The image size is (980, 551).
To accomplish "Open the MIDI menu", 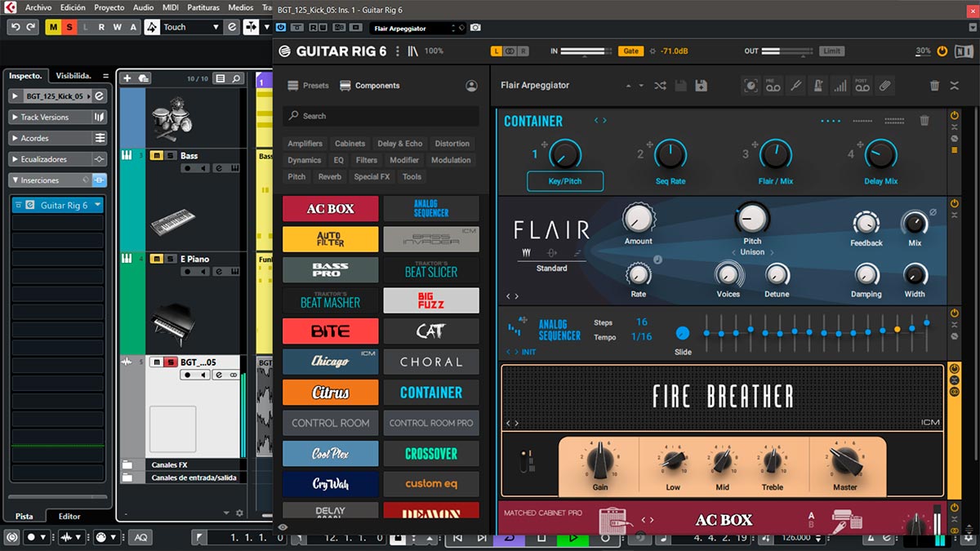I will (171, 7).
